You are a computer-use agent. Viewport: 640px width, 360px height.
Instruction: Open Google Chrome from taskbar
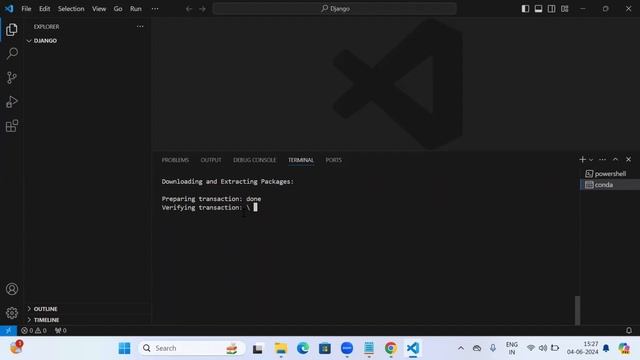coord(391,348)
